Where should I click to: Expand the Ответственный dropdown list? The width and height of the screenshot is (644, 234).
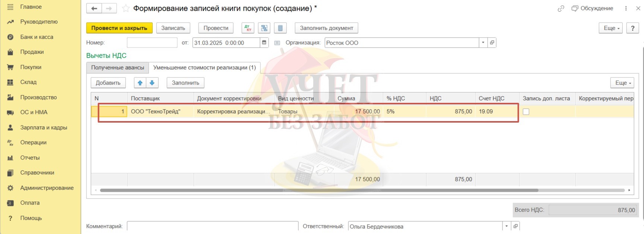(x=506, y=226)
